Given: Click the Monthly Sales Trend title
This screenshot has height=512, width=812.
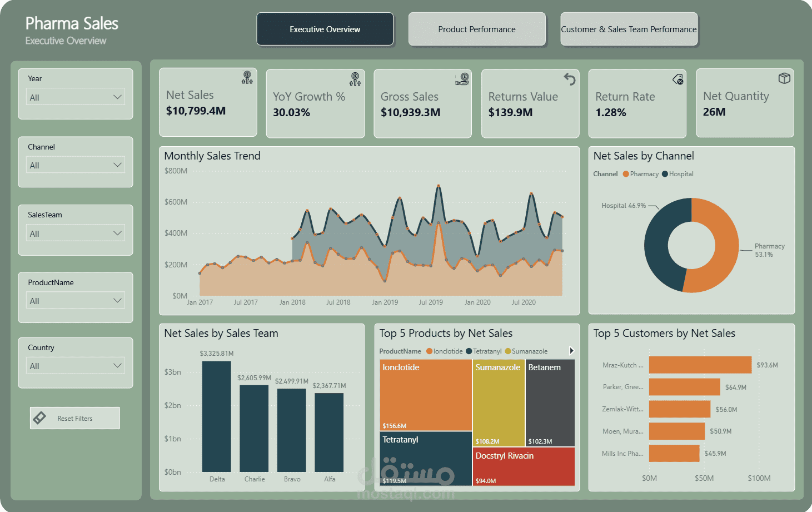Looking at the screenshot, I should tap(212, 156).
